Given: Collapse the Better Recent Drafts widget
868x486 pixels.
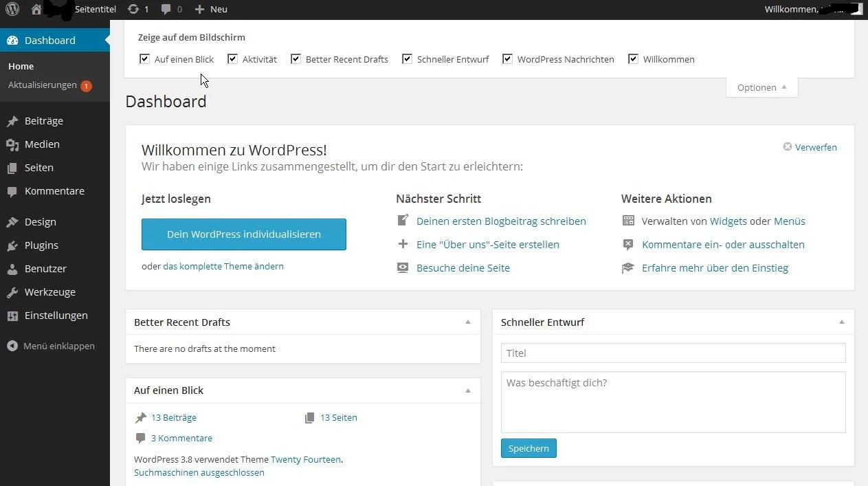Looking at the screenshot, I should coord(468,322).
